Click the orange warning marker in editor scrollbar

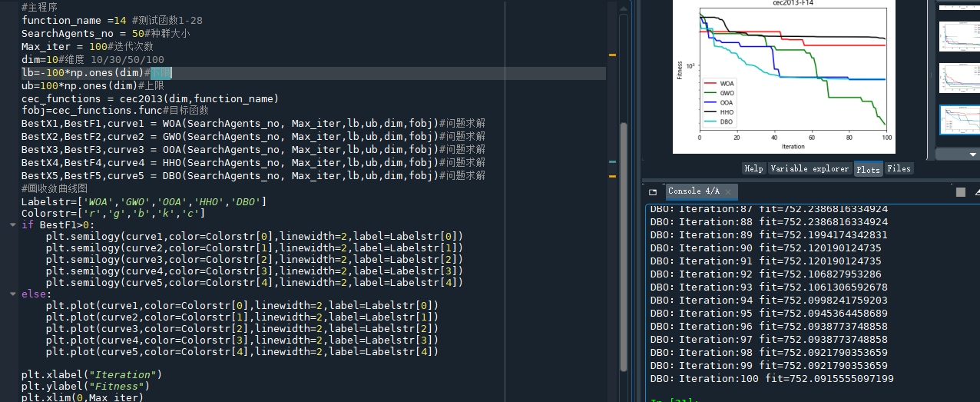coord(612,55)
